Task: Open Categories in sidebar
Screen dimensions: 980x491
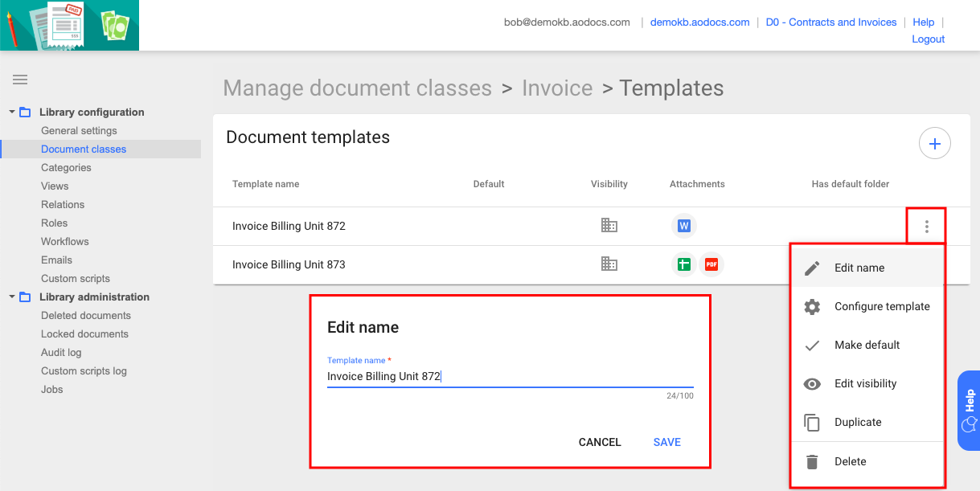Action: 66,167
